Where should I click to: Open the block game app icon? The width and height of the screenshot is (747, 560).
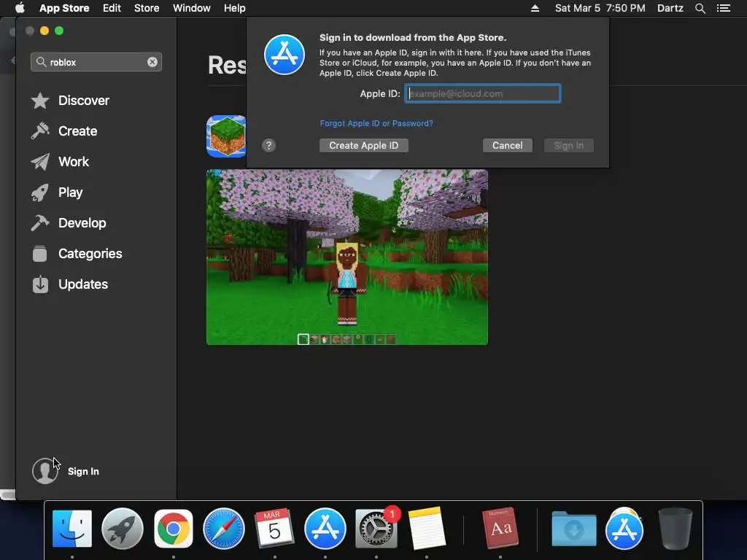point(226,136)
